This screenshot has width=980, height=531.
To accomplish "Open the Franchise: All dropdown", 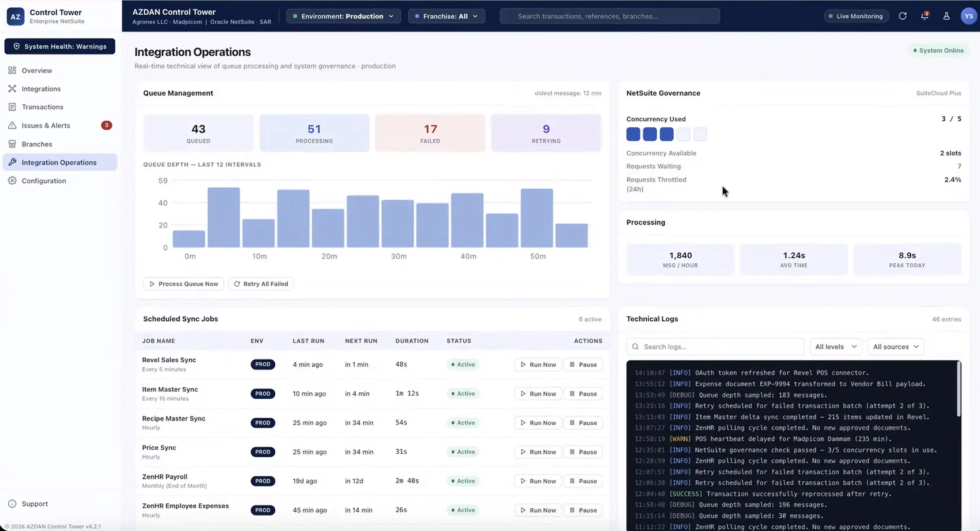I will point(446,16).
